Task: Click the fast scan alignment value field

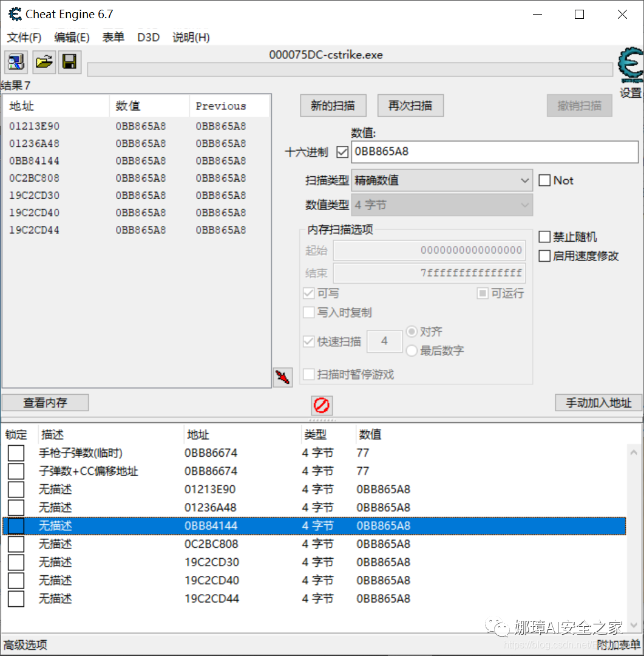Action: click(384, 341)
